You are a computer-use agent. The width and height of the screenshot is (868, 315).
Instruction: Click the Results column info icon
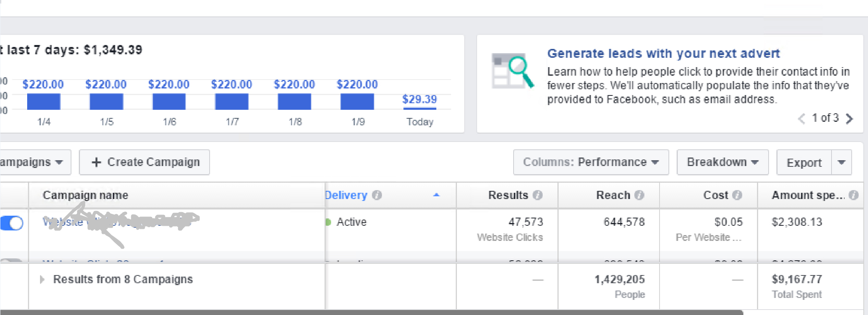[x=538, y=195]
